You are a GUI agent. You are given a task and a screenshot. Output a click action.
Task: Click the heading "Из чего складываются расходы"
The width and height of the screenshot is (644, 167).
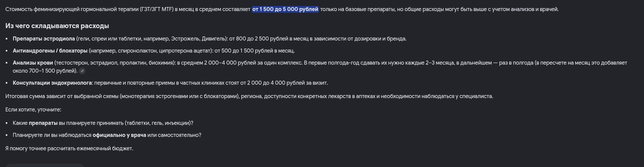(x=57, y=26)
